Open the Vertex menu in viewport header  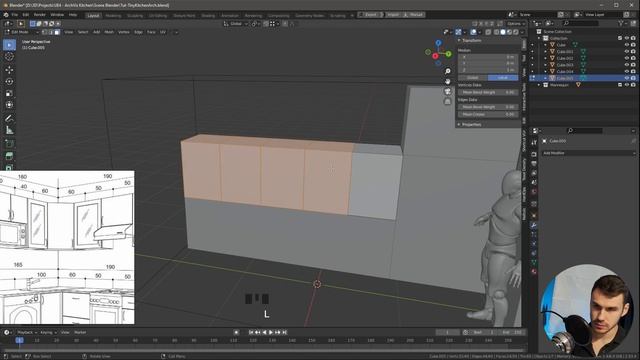[124, 32]
